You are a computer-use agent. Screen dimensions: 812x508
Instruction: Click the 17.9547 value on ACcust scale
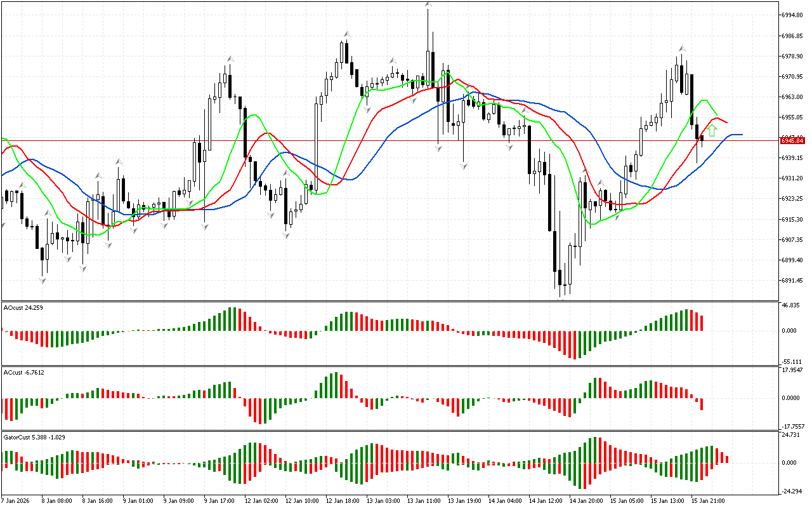coord(793,370)
